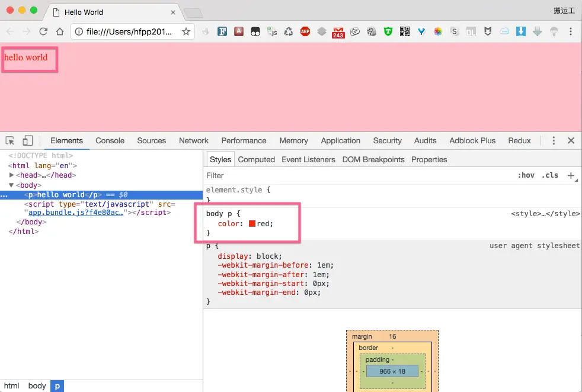Select the Elements tab

(67, 140)
